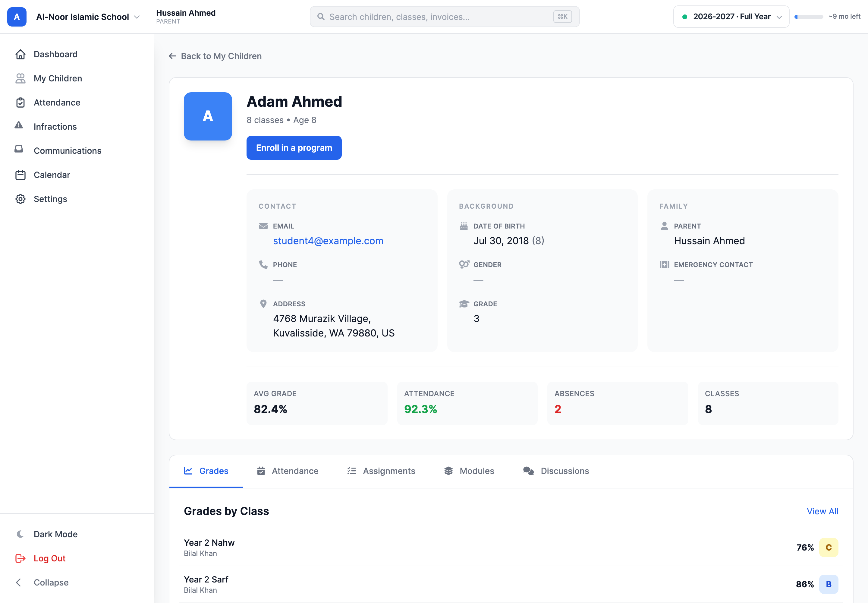Open the Infractions menu item
This screenshot has height=603, width=868.
point(77,127)
